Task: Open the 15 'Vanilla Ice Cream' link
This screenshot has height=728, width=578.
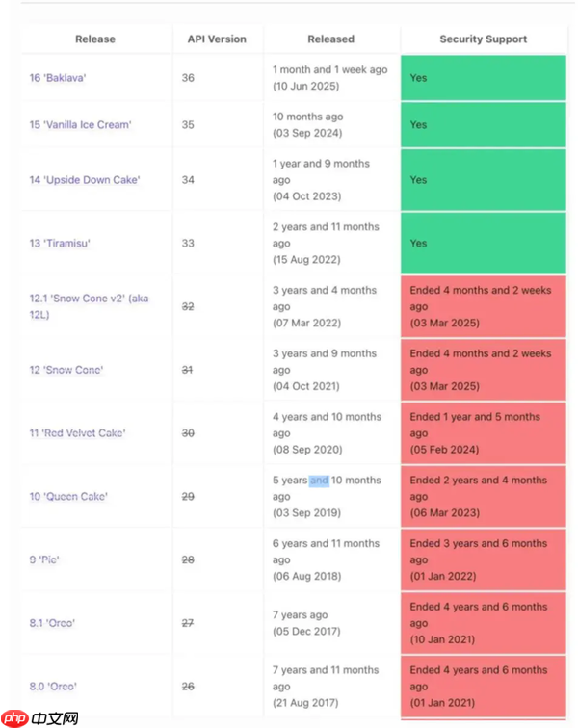Action: point(80,125)
